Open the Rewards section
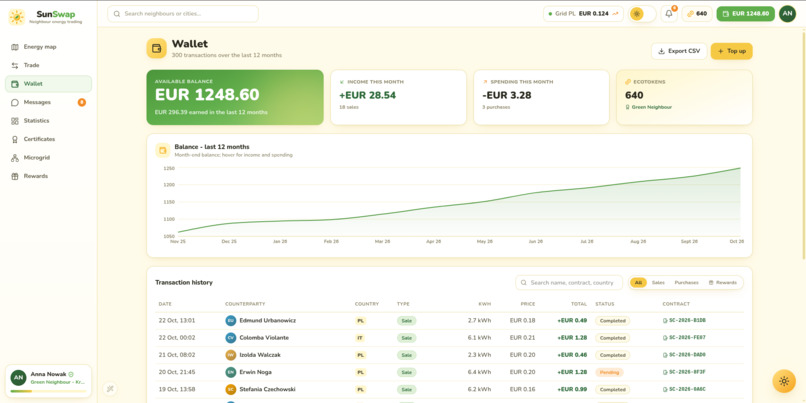Screen dimensions: 806x403 (48, 176)
